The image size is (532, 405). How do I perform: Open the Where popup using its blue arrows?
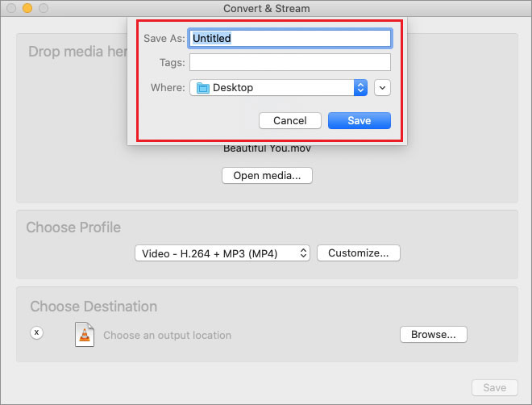tap(360, 87)
